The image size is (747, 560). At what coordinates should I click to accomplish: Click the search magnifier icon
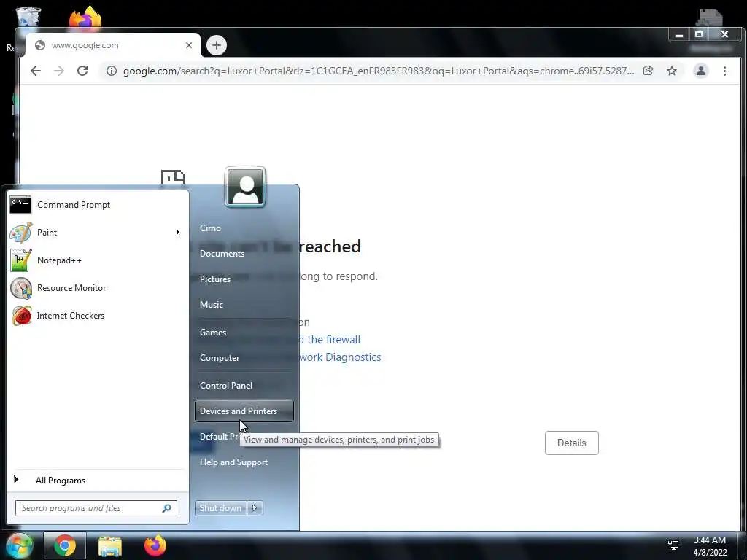pyautogui.click(x=167, y=508)
